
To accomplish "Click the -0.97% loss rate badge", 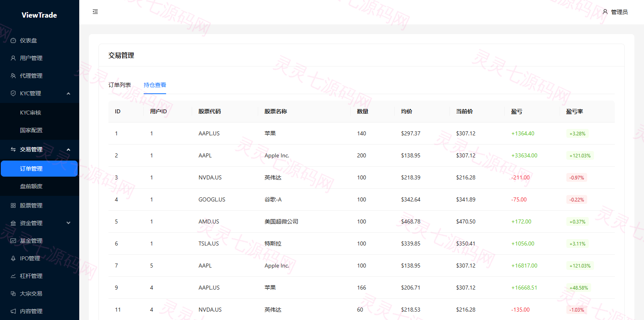I will [577, 177].
